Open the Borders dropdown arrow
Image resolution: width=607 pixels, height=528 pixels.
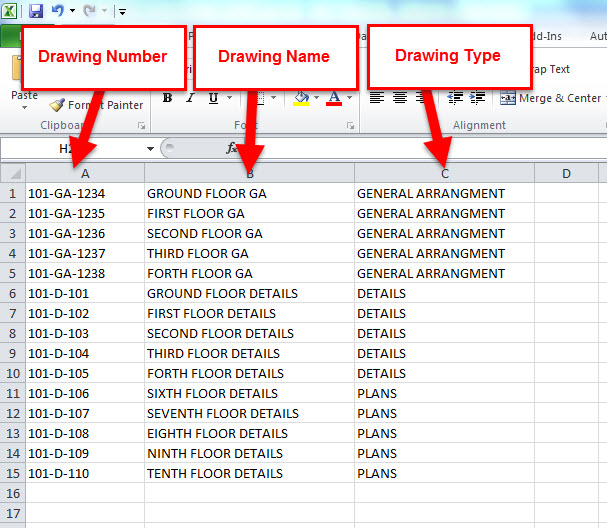pos(274,98)
